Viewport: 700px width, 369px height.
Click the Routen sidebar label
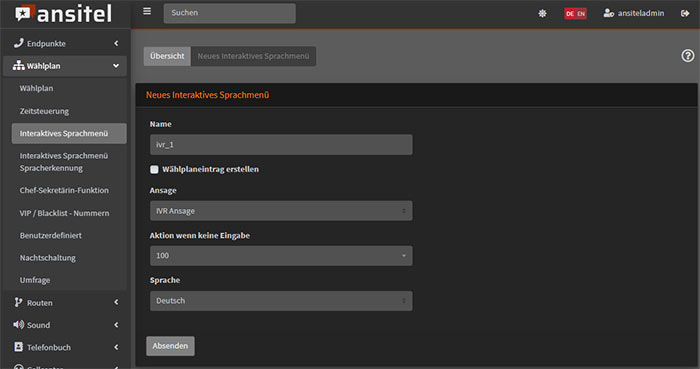pyautogui.click(x=40, y=303)
